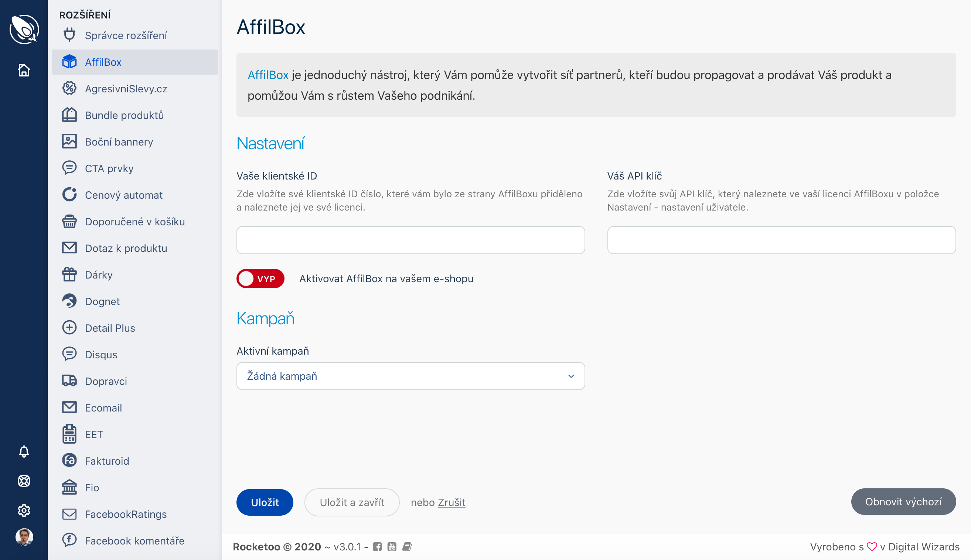Screen dimensions: 971x560
Task: Click the Dotaz k produktu envelope icon
Action: coord(69,248)
